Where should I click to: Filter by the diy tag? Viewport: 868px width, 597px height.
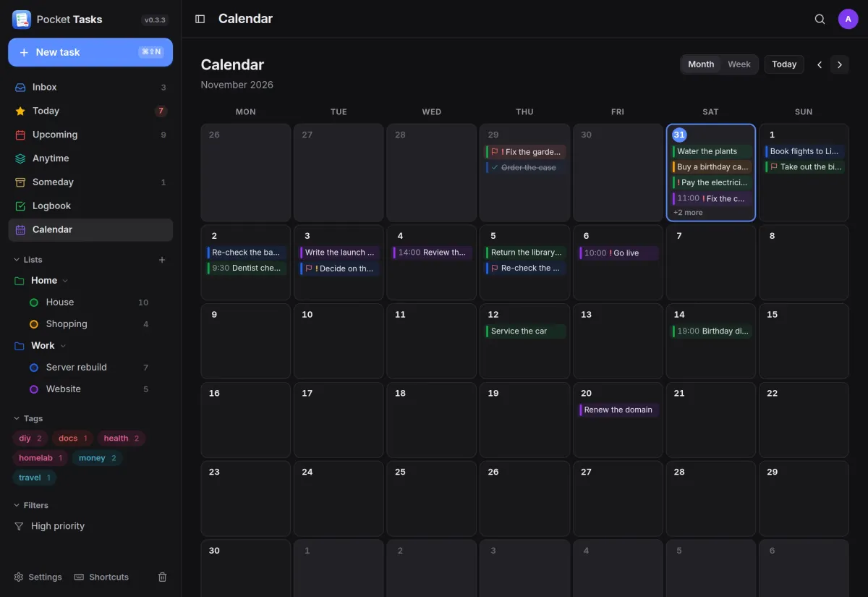(30, 439)
